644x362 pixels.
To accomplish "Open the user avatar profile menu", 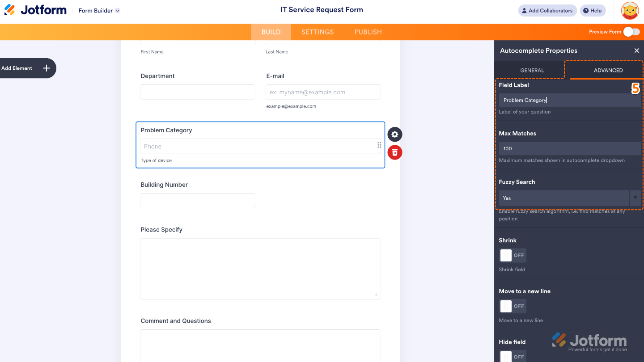I will (630, 11).
